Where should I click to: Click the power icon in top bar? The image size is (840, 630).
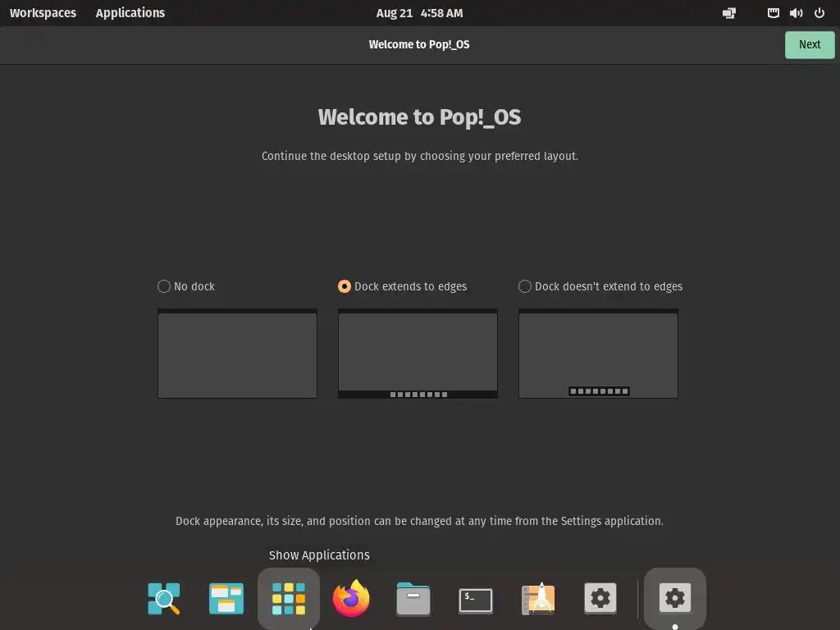[819, 13]
